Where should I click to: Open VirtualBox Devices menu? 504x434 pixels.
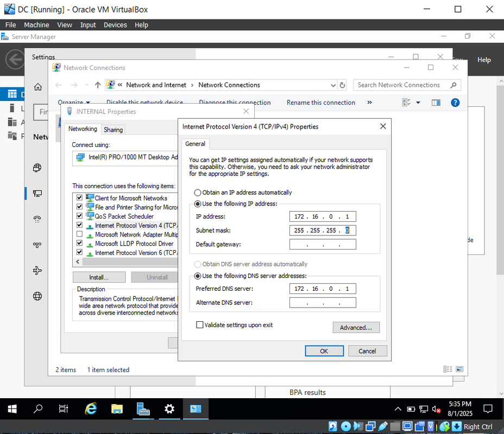tap(115, 25)
